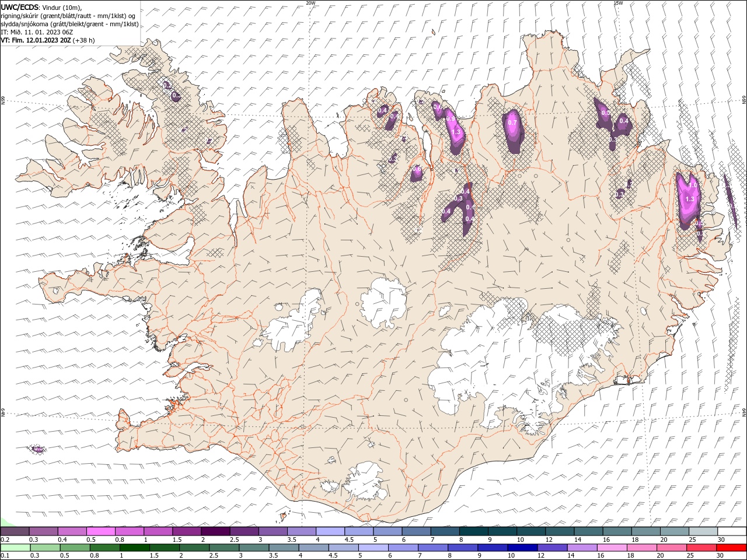Screen dimensions: 747x560
Task: Pick lower legend swatch between 2 and 2.5
Action: click(194, 548)
